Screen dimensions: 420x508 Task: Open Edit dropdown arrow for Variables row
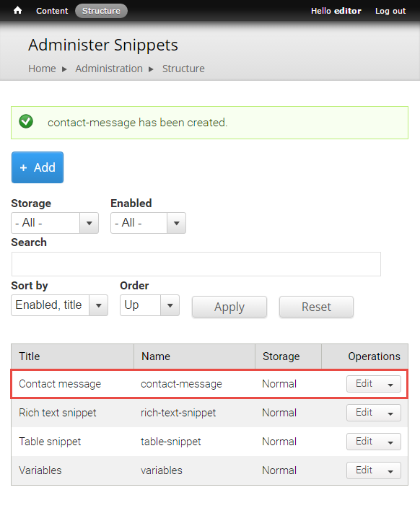point(390,470)
